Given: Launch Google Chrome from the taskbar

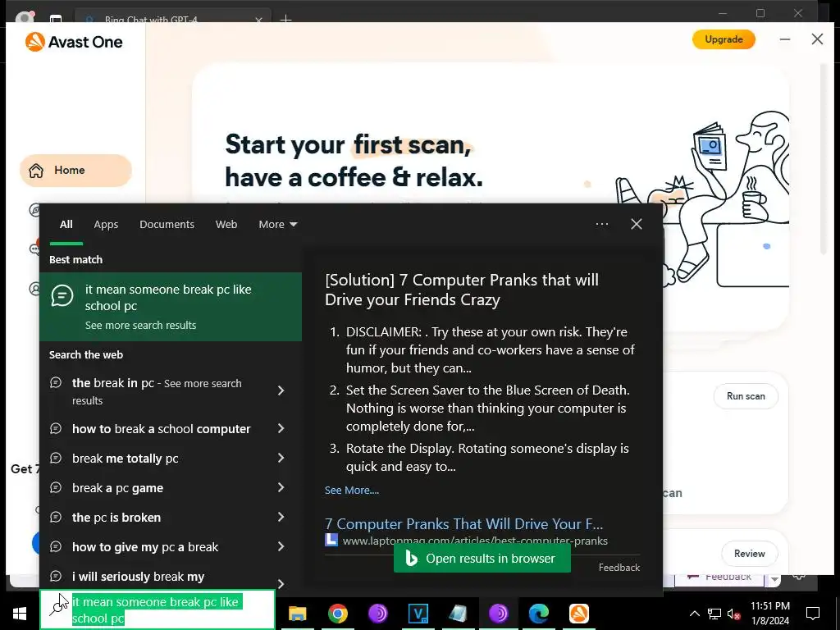Looking at the screenshot, I should tap(337, 614).
